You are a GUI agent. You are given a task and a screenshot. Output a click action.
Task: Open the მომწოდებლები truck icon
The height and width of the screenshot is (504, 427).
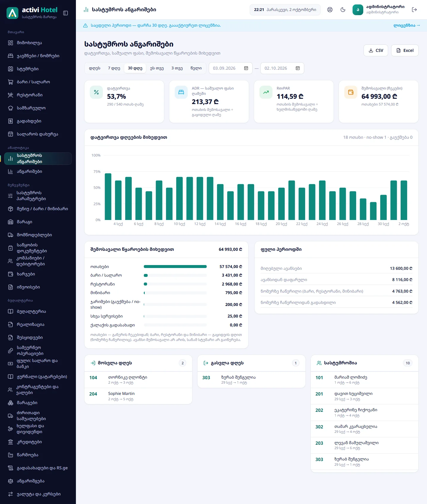click(10, 235)
